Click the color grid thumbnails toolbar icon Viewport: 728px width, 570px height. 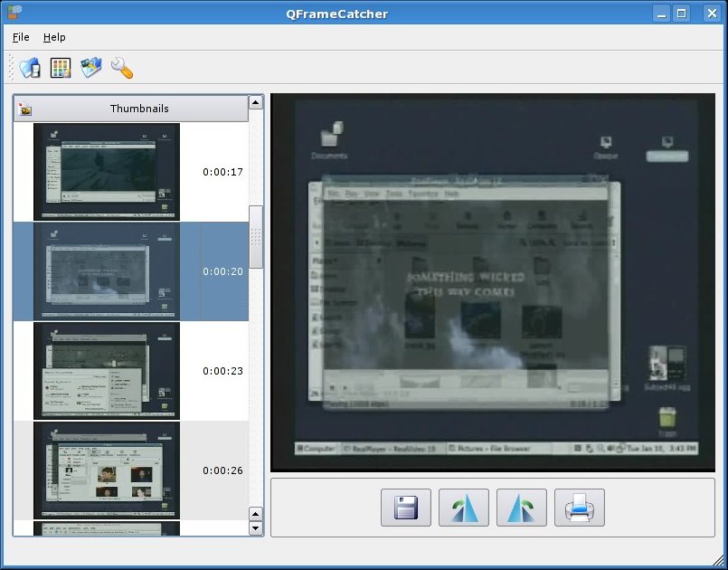(x=61, y=68)
